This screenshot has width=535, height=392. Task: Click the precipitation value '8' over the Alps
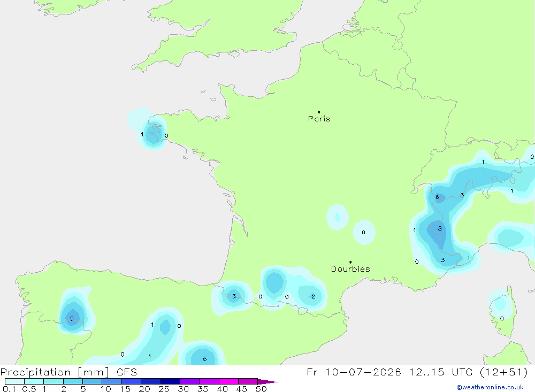click(x=440, y=228)
